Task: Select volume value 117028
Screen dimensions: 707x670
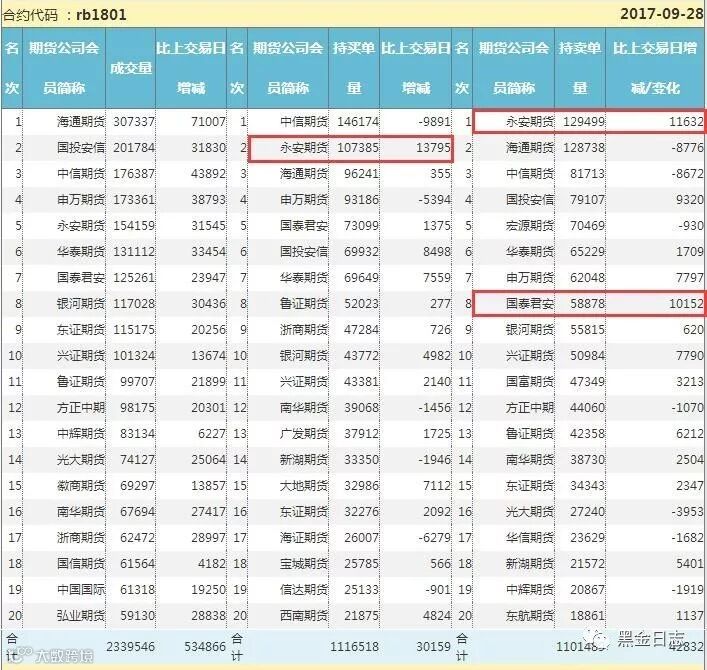Action: 134,303
